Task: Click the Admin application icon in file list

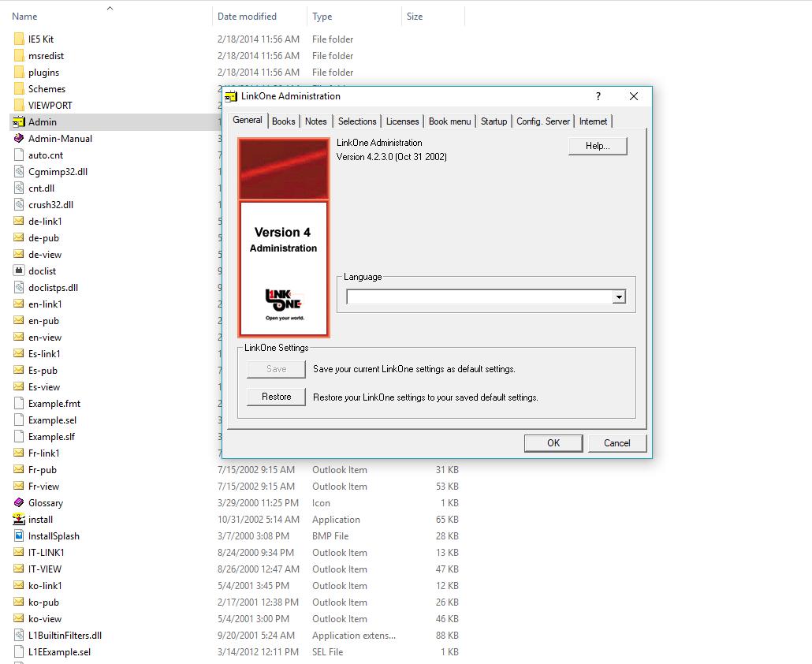Action: click(x=19, y=121)
